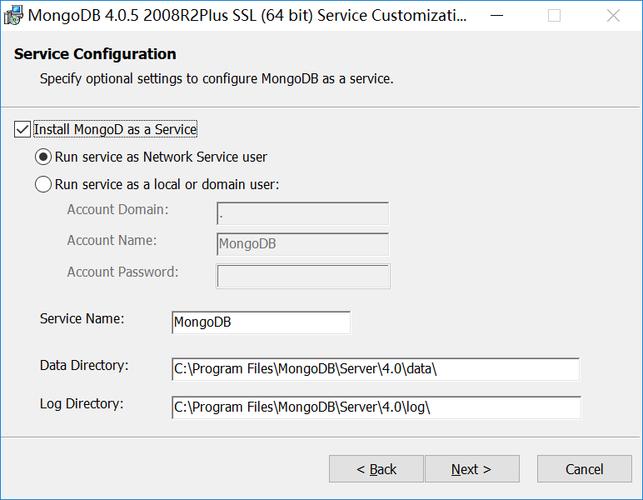This screenshot has height=500, width=643.
Task: Cancel the MongoDB installation
Action: (x=584, y=469)
